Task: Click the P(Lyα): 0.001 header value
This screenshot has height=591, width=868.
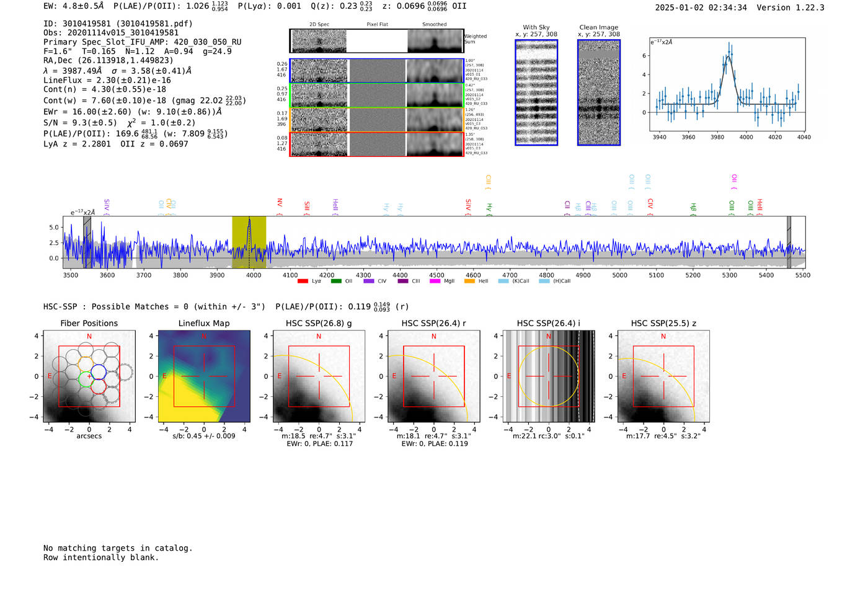Action: (x=270, y=6)
